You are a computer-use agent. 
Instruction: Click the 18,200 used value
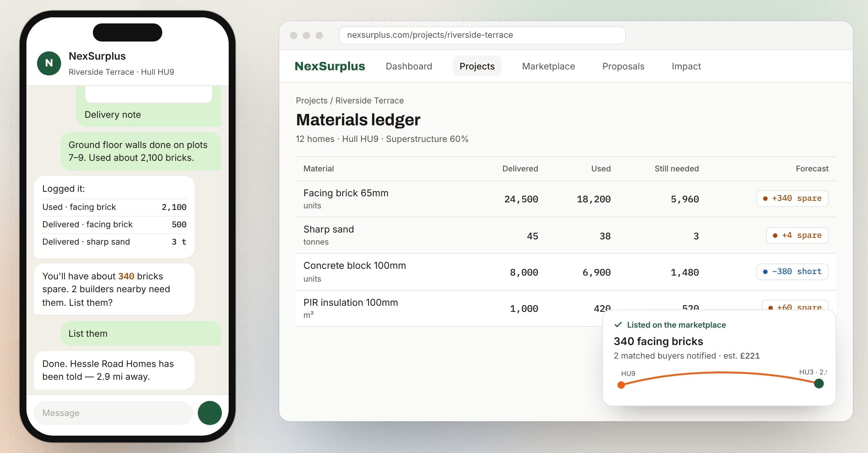594,199
